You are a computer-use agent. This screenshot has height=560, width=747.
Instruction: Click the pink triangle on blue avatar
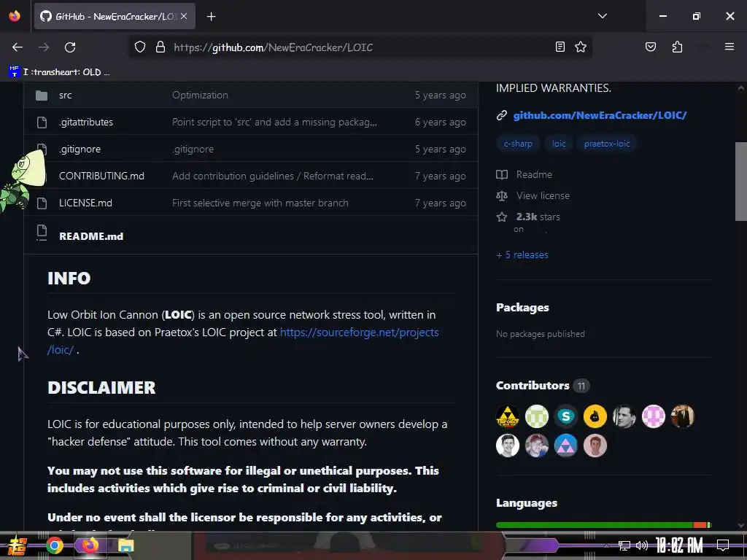point(566,446)
